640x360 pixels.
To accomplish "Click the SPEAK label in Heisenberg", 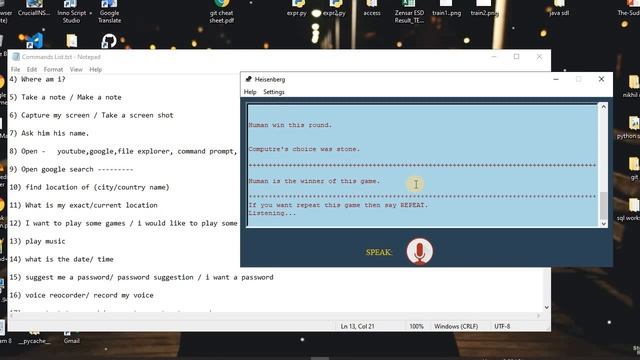I will (379, 252).
